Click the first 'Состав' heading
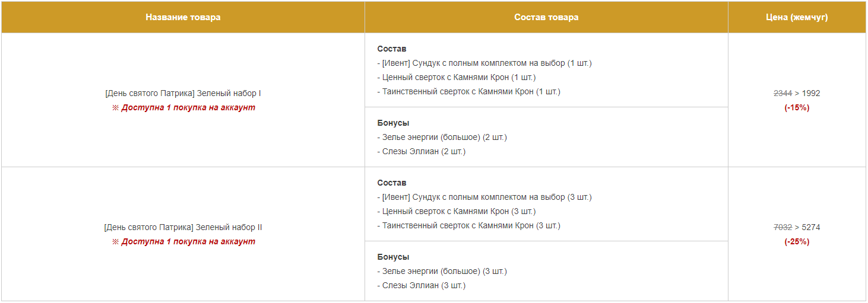 (392, 49)
